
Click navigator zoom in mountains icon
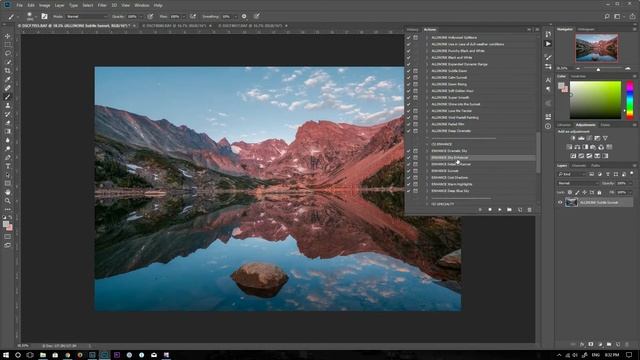[x=628, y=68]
